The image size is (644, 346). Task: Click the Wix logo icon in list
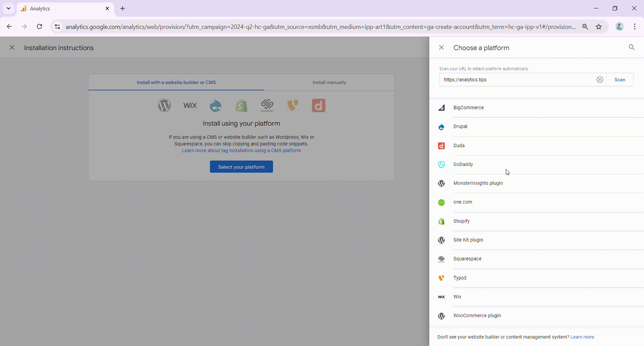click(x=441, y=297)
